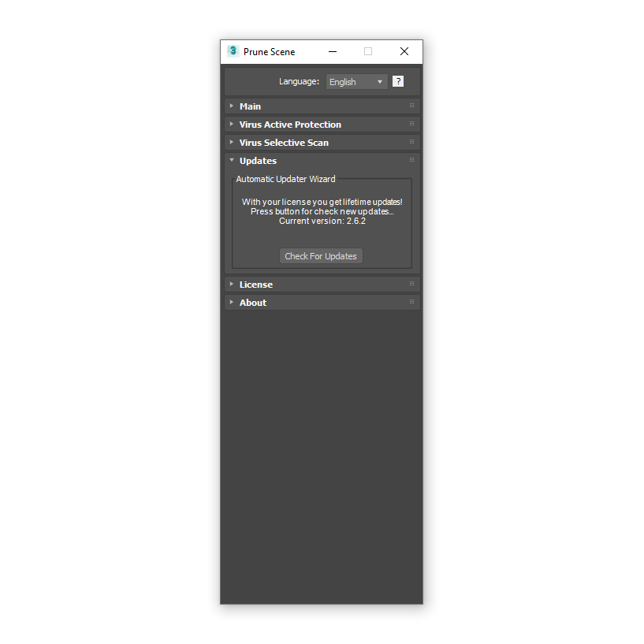Expand the Main rollout arrow
The width and height of the screenshot is (644, 644).
coord(232,106)
